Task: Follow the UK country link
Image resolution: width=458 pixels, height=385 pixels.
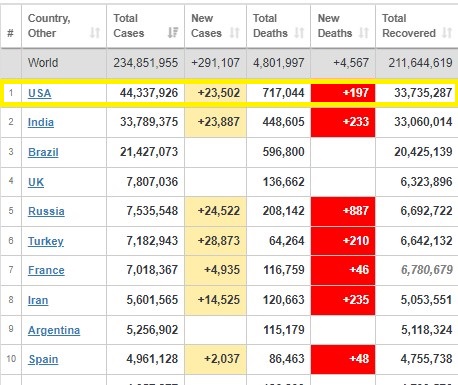Action: [36, 182]
